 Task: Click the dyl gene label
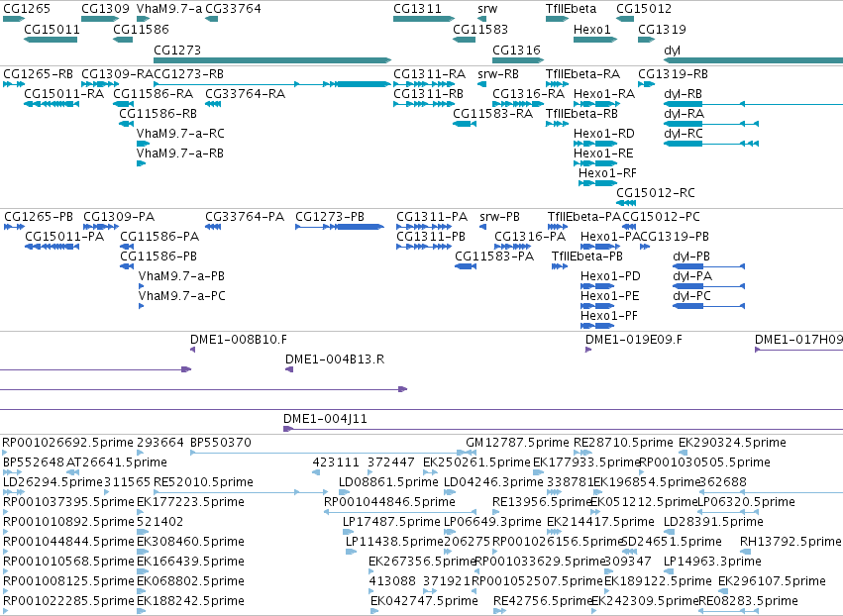672,50
